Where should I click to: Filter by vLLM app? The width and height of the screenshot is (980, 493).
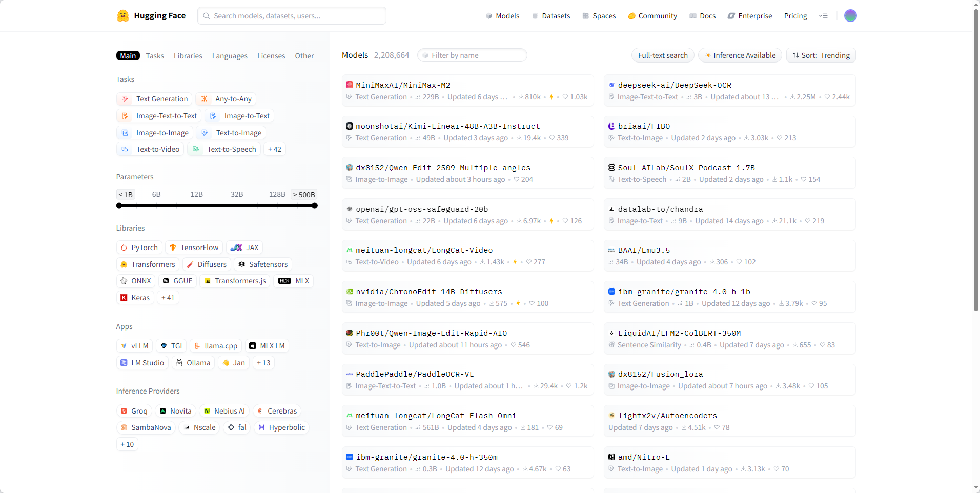click(x=134, y=346)
